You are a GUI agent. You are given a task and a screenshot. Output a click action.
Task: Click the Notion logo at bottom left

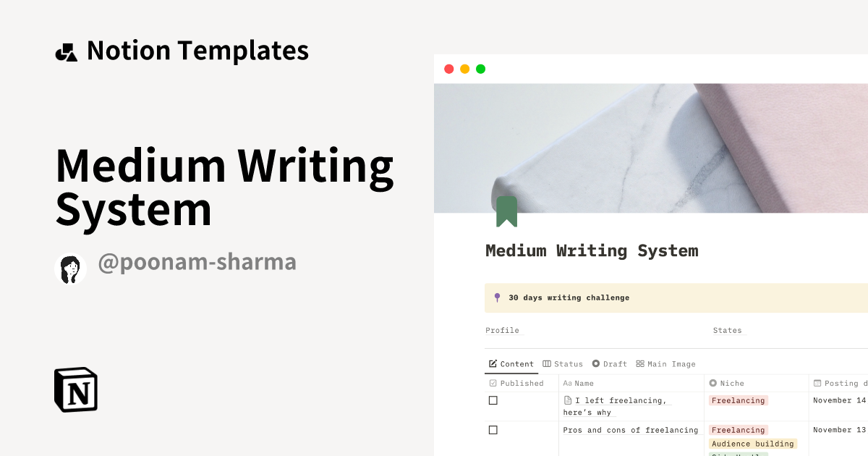(x=75, y=389)
